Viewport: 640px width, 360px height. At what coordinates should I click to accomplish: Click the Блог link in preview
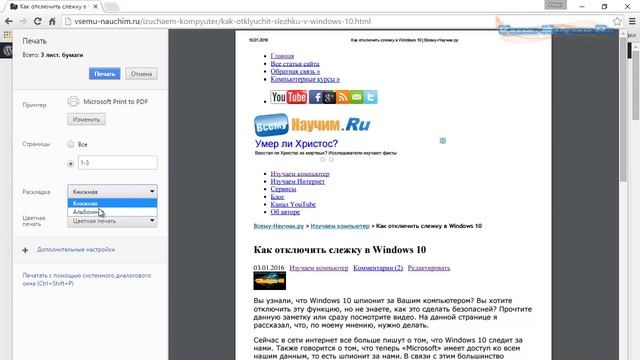(277, 197)
